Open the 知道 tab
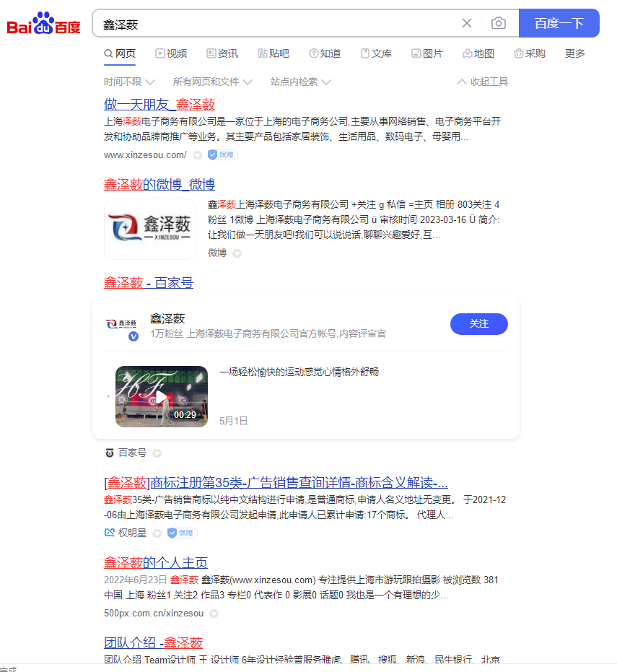Image resolution: width=617 pixels, height=672 pixels. click(x=325, y=53)
